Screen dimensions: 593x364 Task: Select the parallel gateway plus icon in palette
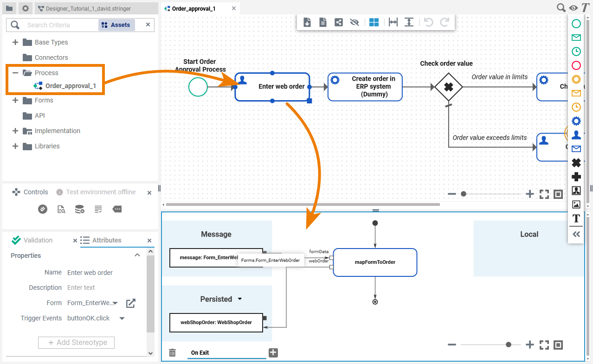[576, 177]
